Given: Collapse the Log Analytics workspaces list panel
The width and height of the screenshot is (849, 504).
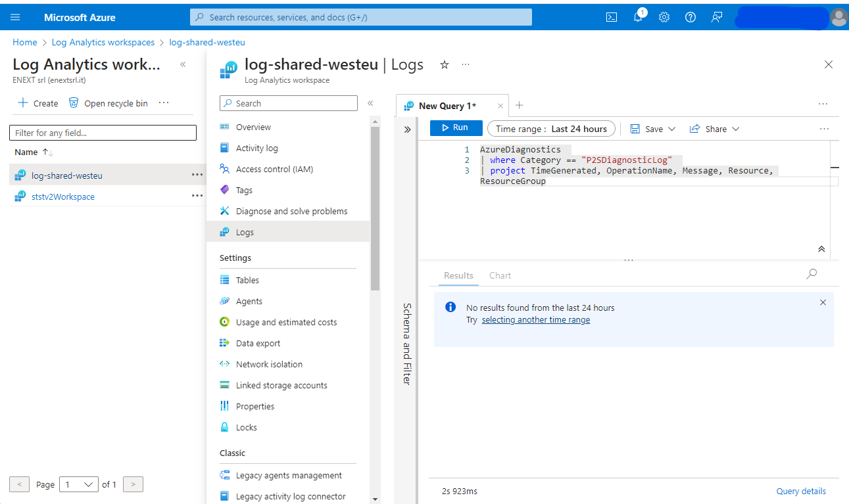Looking at the screenshot, I should point(183,64).
